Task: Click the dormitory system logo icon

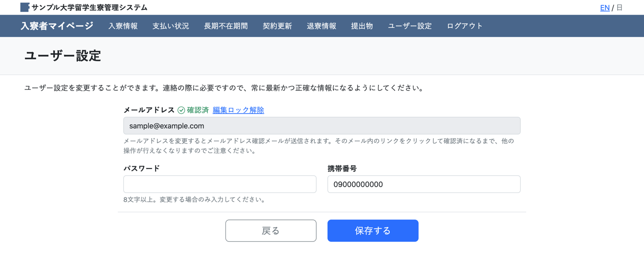Action: (x=25, y=7)
